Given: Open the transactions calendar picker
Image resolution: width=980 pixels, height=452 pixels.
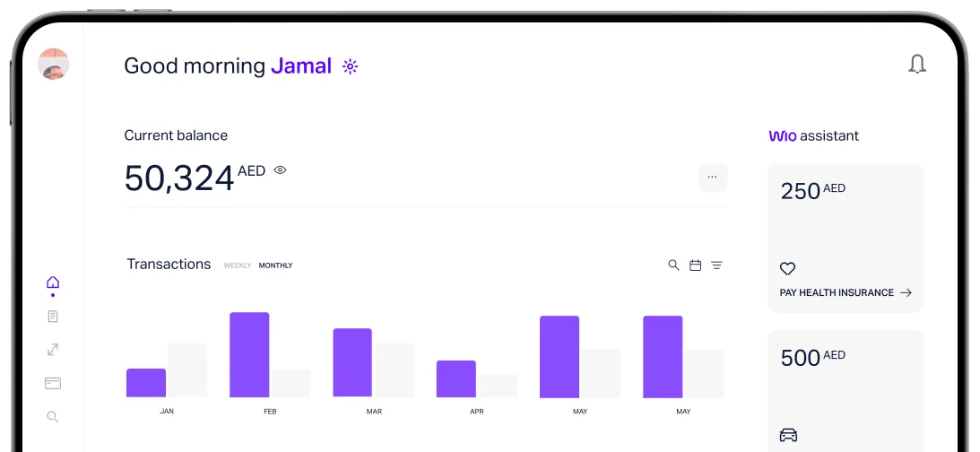Looking at the screenshot, I should (x=695, y=265).
